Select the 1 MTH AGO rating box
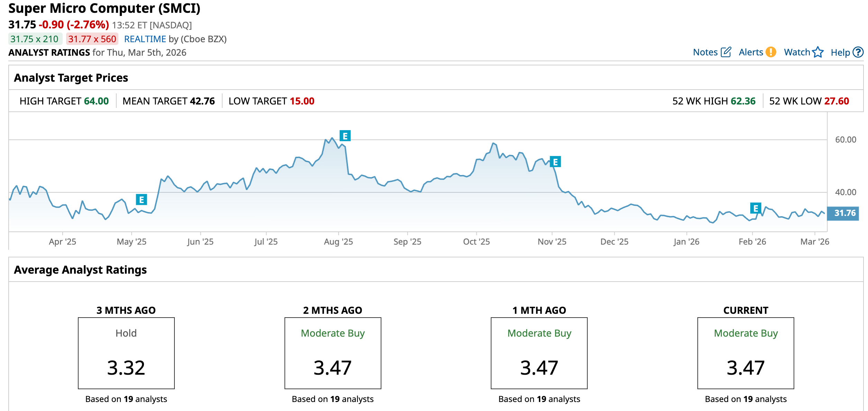Viewport: 868px width, 411px height. click(x=539, y=353)
